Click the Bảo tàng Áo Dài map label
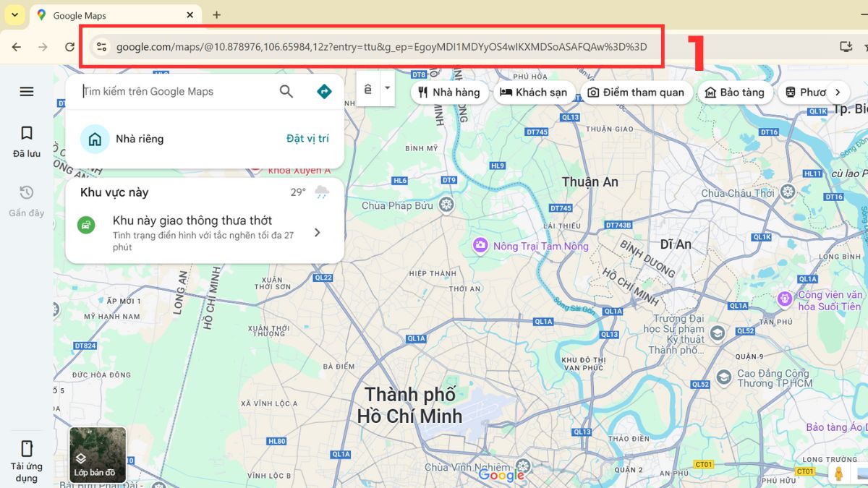This screenshot has height=488, width=868. (837, 427)
